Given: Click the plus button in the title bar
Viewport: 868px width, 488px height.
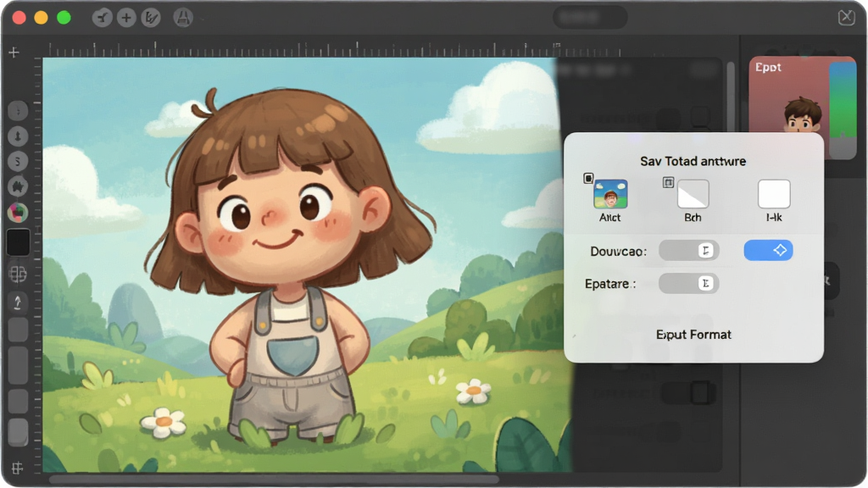Looking at the screenshot, I should [x=126, y=19].
